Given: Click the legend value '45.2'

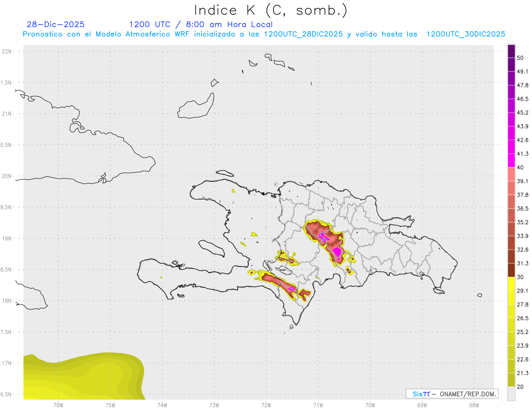Looking at the screenshot, I should point(523,113).
